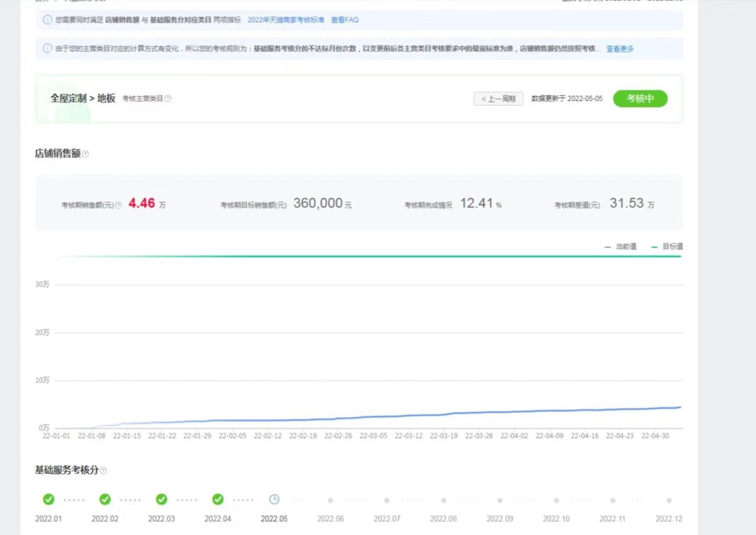Click the 30万 y-axis label
The width and height of the screenshot is (756, 535).
point(42,285)
